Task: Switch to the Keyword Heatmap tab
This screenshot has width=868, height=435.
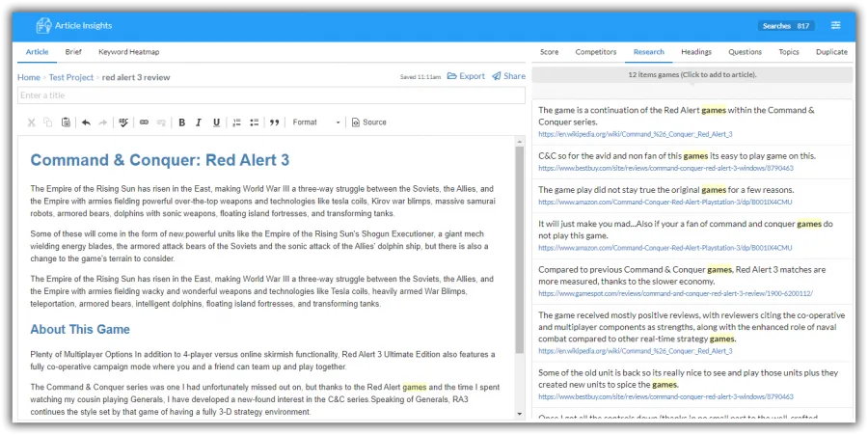Action: (129, 52)
